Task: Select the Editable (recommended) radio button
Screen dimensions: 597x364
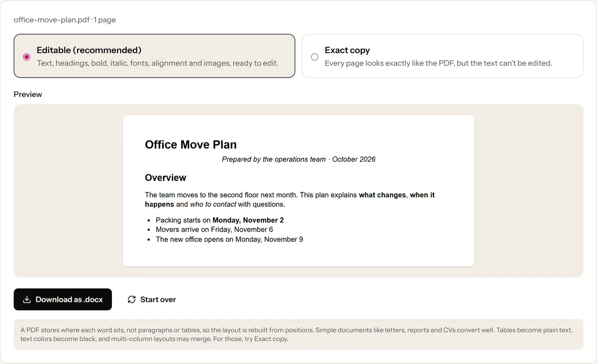Action: [x=27, y=57]
